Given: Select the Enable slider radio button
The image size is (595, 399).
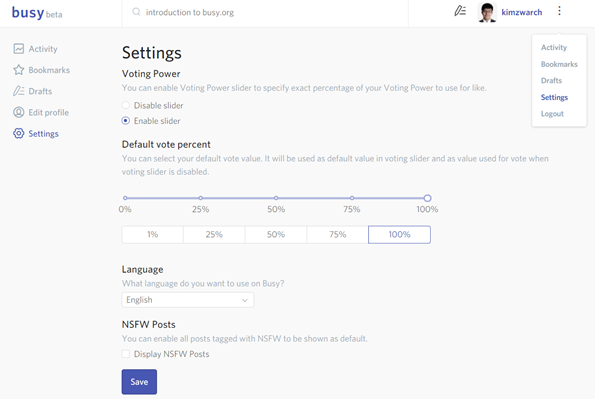Looking at the screenshot, I should tap(126, 121).
